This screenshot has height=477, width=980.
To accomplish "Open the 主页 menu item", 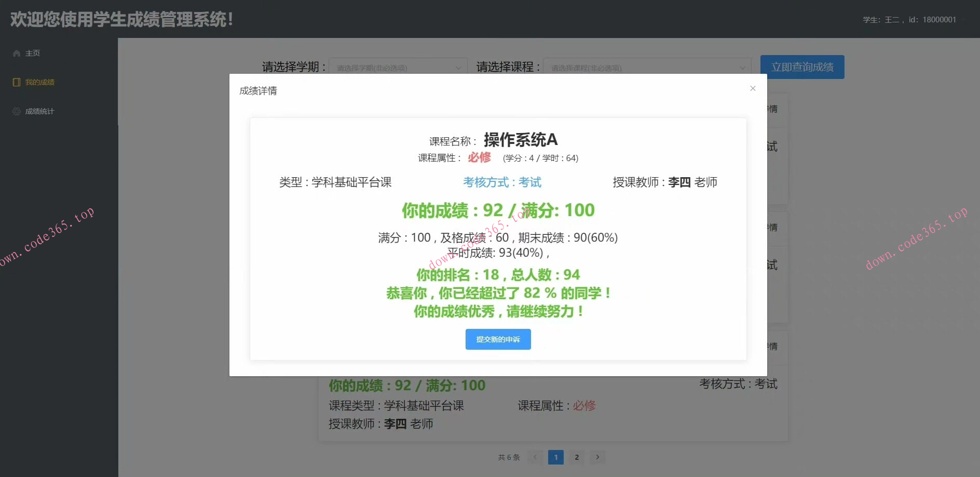I will [x=32, y=52].
